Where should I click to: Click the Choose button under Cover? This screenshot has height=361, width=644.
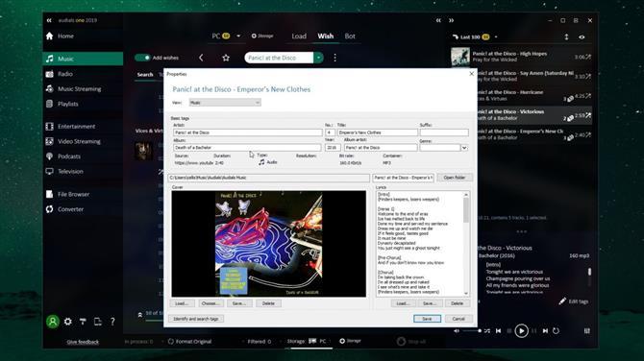click(211, 303)
